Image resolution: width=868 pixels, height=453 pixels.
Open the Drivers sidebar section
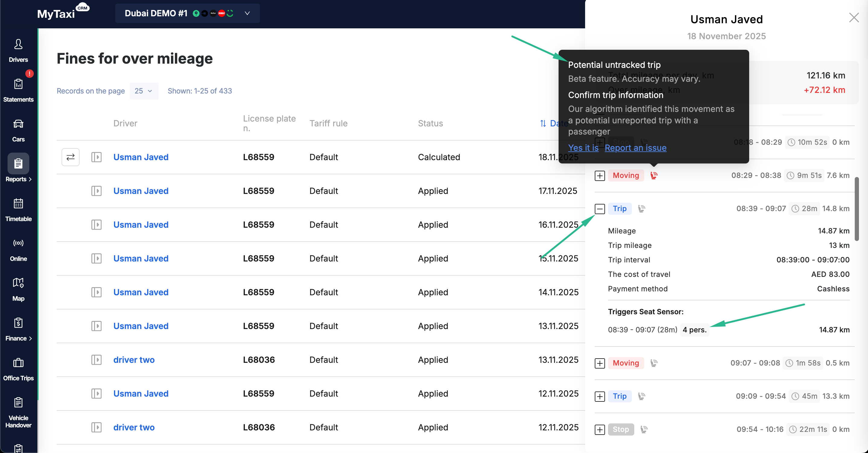[x=18, y=51]
